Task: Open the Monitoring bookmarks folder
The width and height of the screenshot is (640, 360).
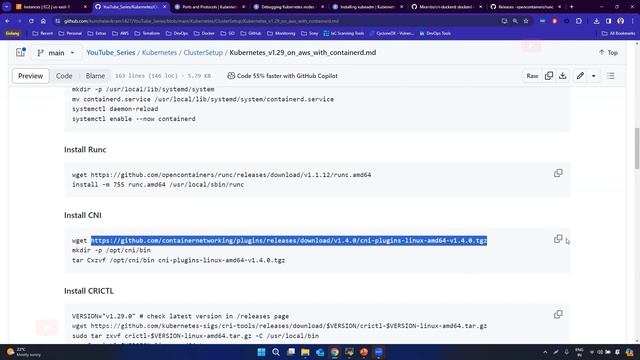Action: [x=281, y=33]
